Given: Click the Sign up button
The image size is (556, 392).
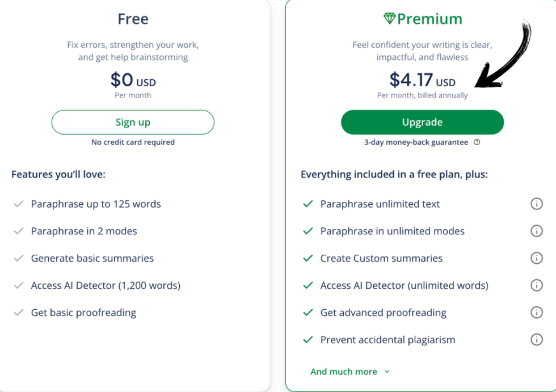Looking at the screenshot, I should 133,122.
